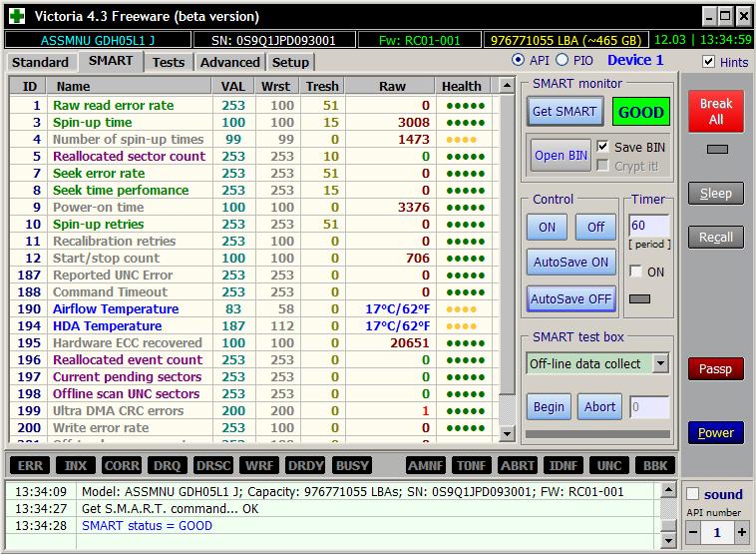Click the green cross Victoria app icon
The width and height of the screenshot is (756, 554).
[16, 16]
